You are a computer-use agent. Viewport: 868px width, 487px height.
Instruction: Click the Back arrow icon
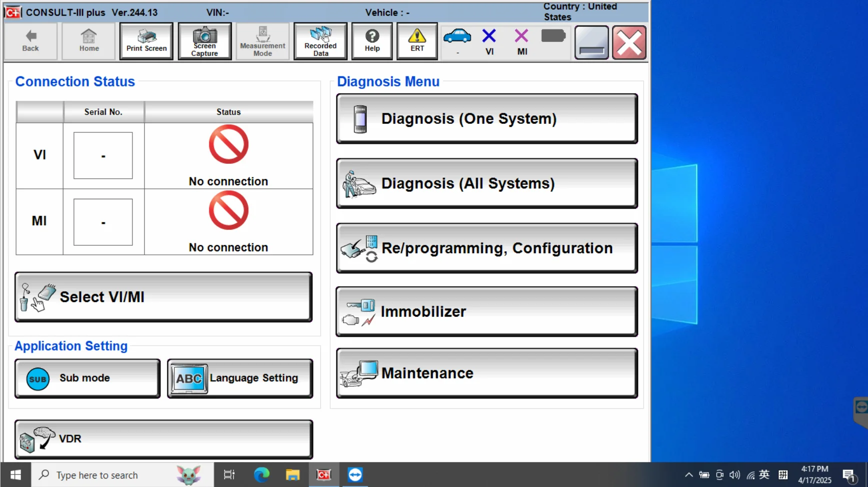pos(30,41)
